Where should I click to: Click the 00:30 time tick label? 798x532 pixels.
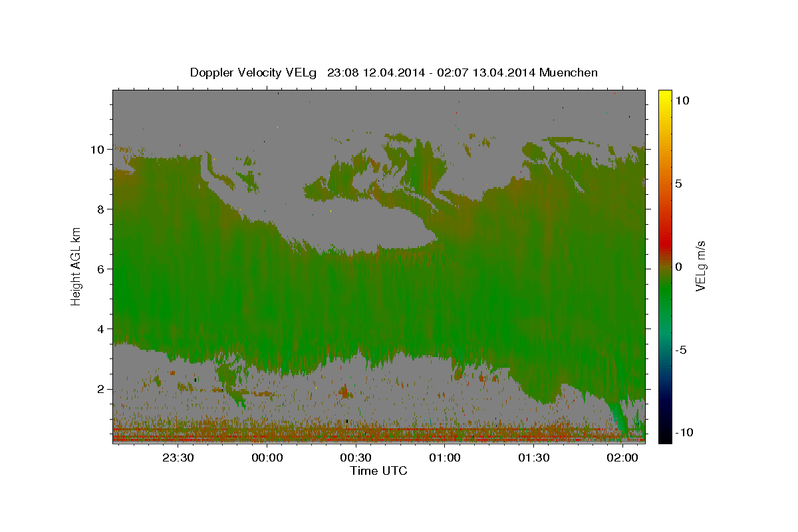click(356, 458)
